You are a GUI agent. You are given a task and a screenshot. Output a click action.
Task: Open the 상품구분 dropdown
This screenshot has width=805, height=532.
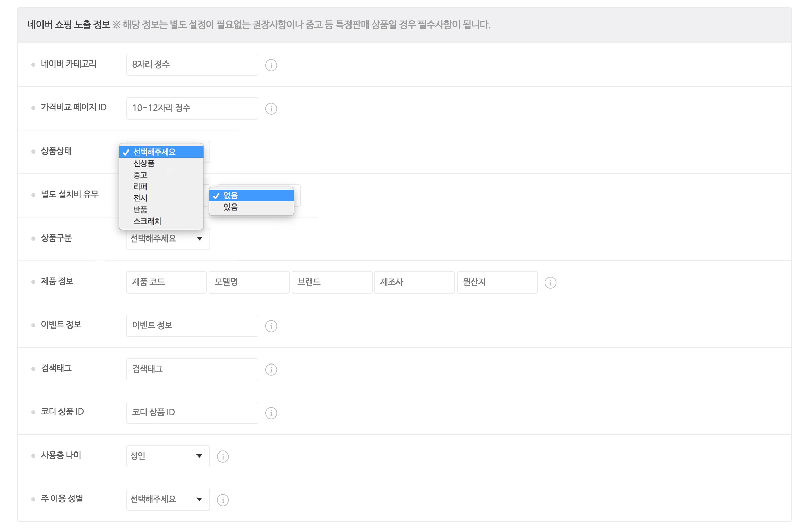pyautogui.click(x=168, y=239)
